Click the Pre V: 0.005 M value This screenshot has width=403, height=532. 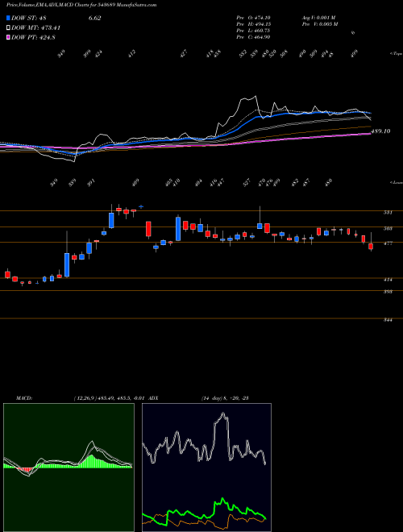[320, 24]
